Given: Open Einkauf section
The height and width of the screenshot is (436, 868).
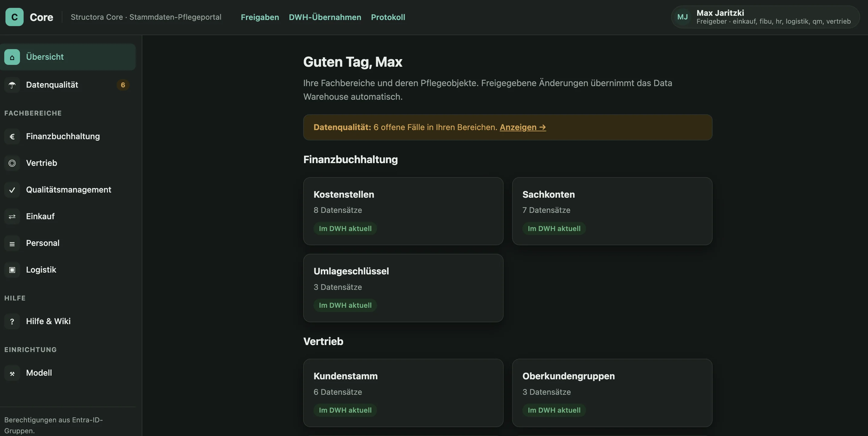Looking at the screenshot, I should tap(68, 216).
